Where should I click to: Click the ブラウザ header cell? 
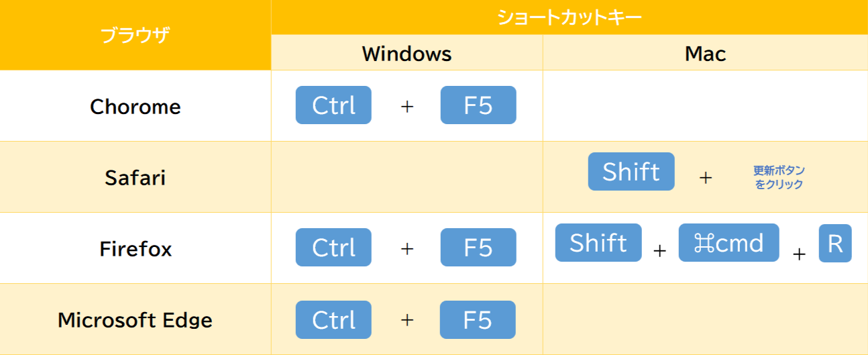(135, 35)
